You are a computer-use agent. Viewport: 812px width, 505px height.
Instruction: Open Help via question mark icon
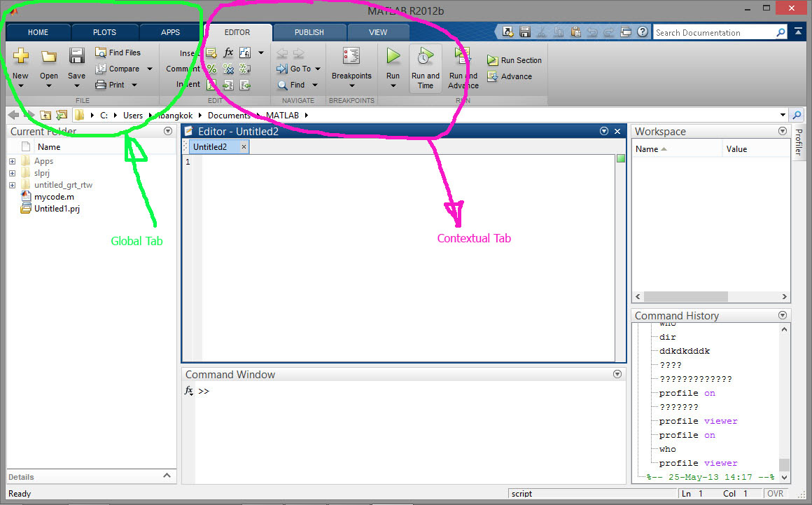tap(643, 32)
